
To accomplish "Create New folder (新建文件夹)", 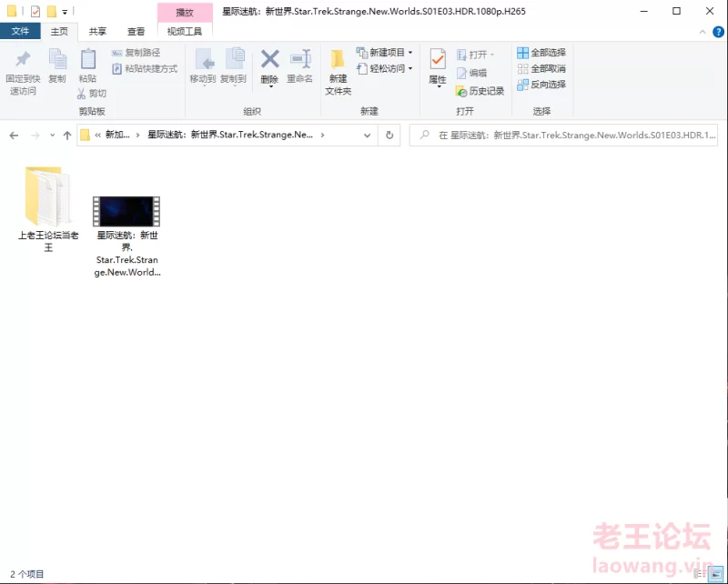I will pyautogui.click(x=338, y=73).
